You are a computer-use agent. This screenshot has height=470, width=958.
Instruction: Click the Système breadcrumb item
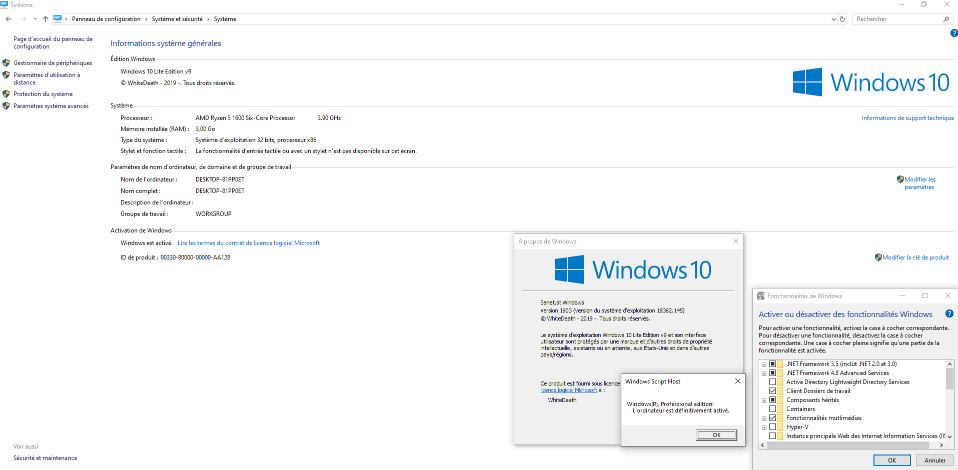tap(225, 19)
